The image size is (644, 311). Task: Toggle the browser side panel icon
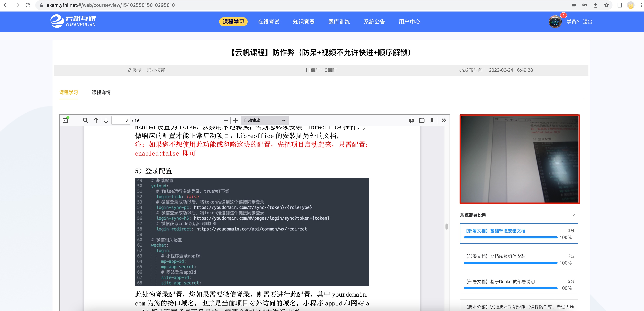coord(620,5)
